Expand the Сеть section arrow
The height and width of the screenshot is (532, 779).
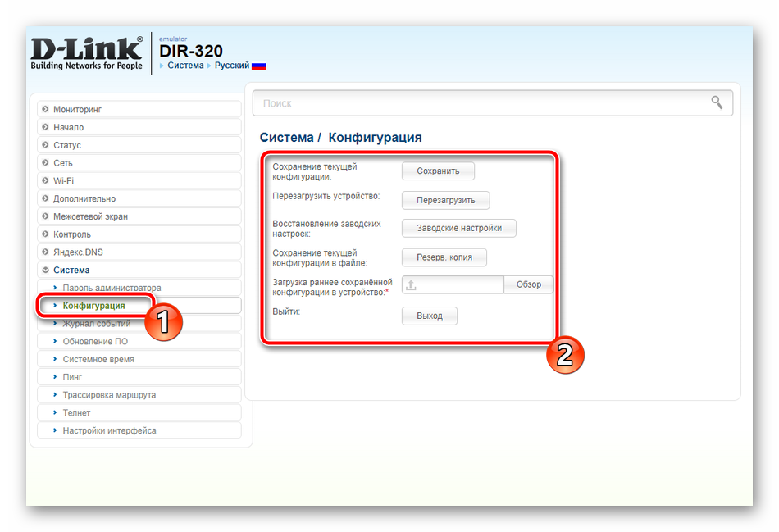[46, 162]
